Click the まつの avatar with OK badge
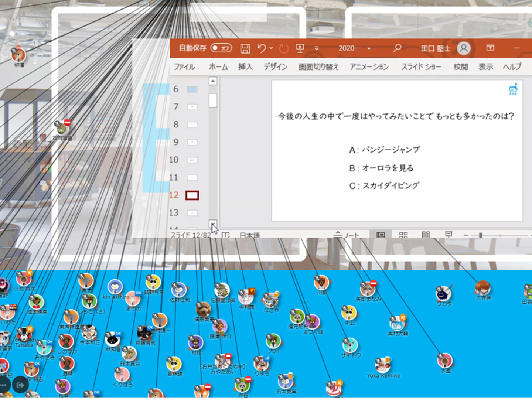Image resolution: width=532 pixels, height=399 pixels. pos(133,299)
